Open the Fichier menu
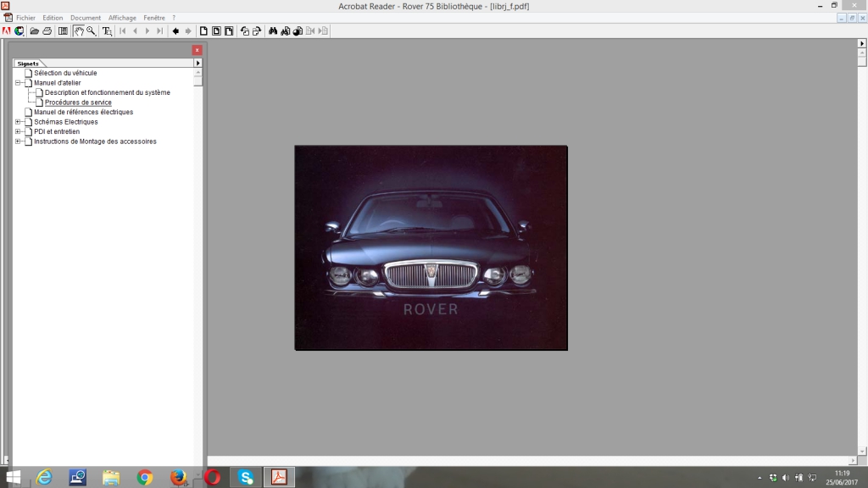868x488 pixels. pos(25,18)
